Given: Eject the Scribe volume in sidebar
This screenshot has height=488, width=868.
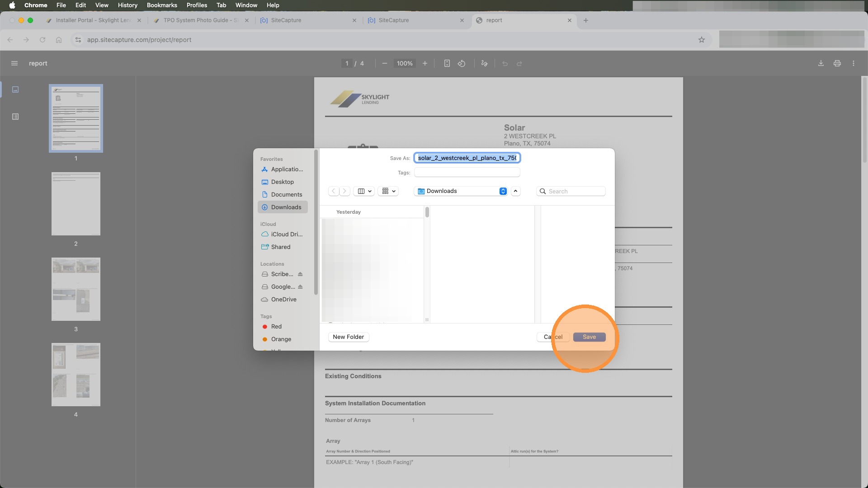Looking at the screenshot, I should point(300,274).
